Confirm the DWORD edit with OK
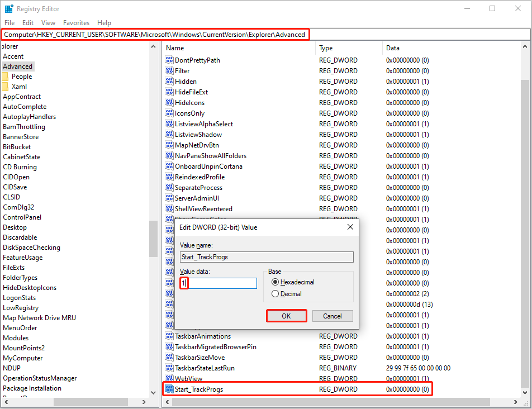 coord(286,316)
